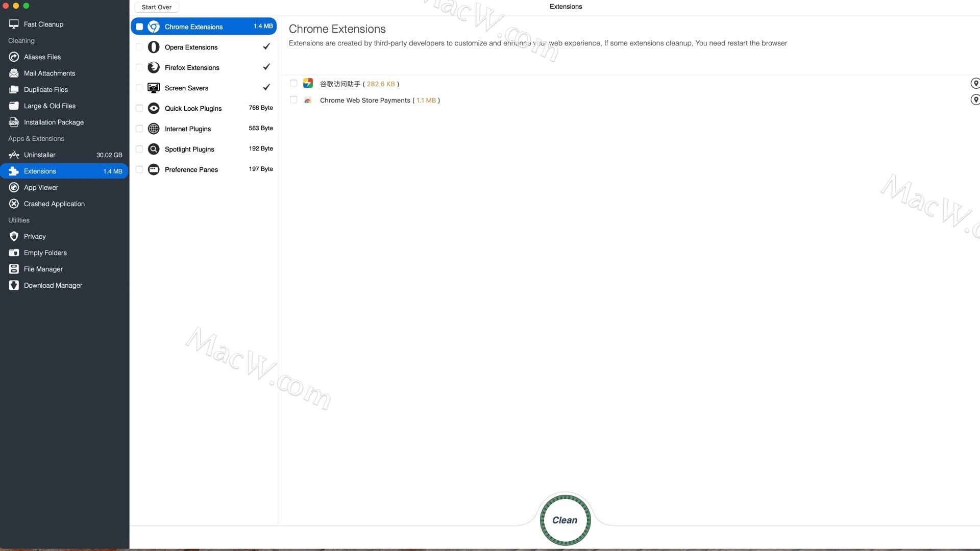Viewport: 980px width, 551px height.
Task: Click the Firefox browser icon
Action: click(x=154, y=67)
